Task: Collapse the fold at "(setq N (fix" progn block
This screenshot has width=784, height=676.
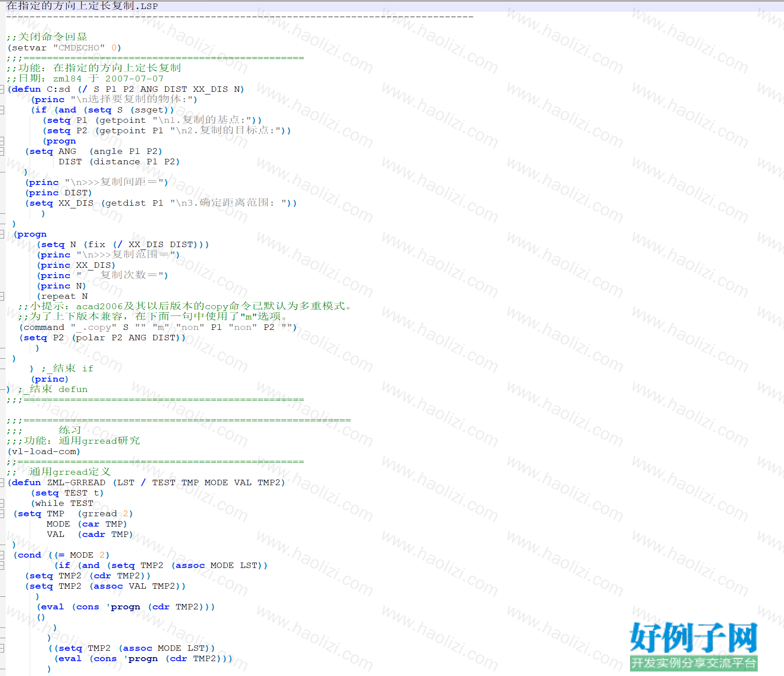Action: click(x=2, y=234)
